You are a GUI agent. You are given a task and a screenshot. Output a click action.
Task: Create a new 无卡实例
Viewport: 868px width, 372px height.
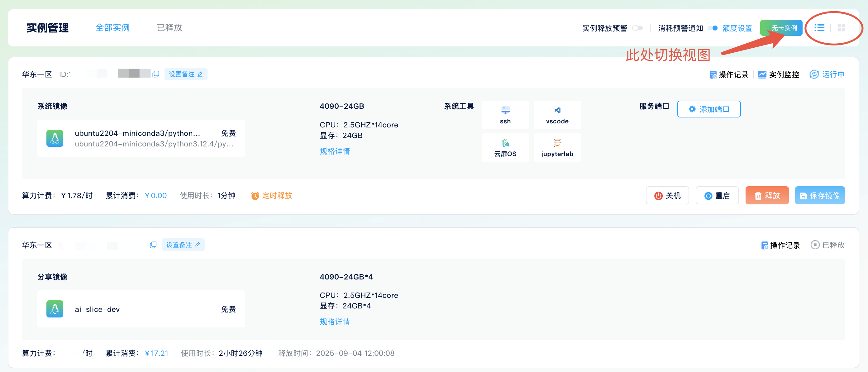781,28
